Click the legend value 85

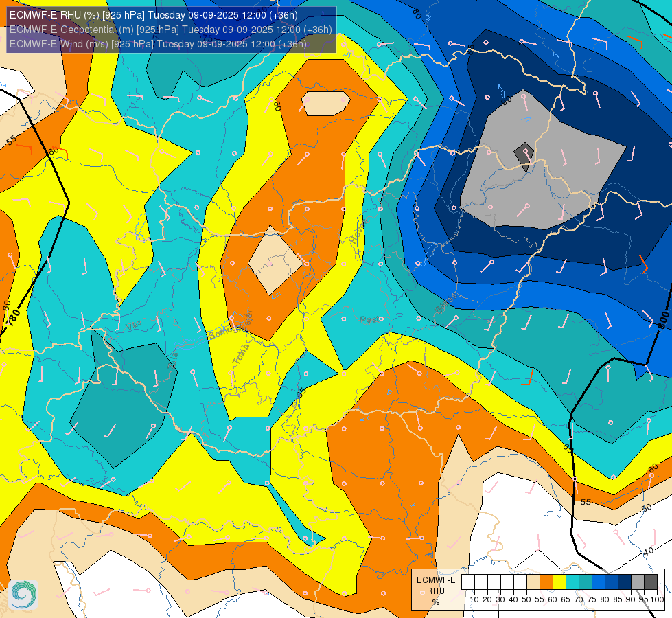click(x=618, y=599)
